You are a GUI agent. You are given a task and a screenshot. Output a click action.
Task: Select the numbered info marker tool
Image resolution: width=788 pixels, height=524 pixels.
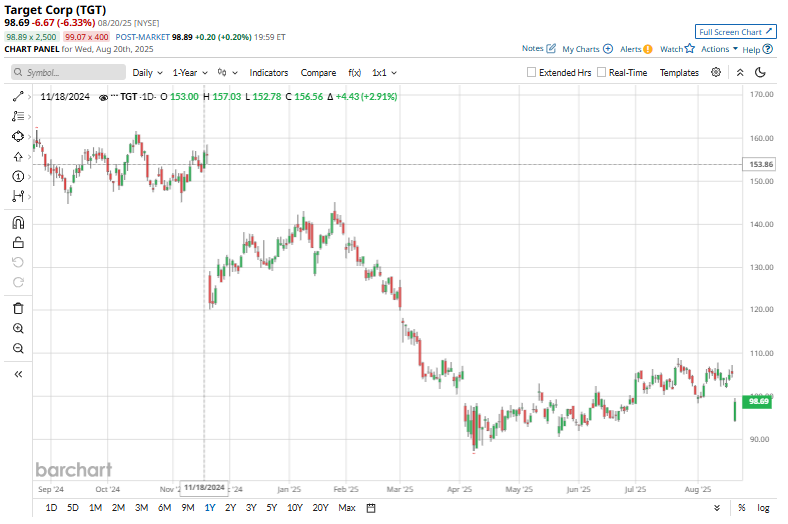click(x=18, y=176)
